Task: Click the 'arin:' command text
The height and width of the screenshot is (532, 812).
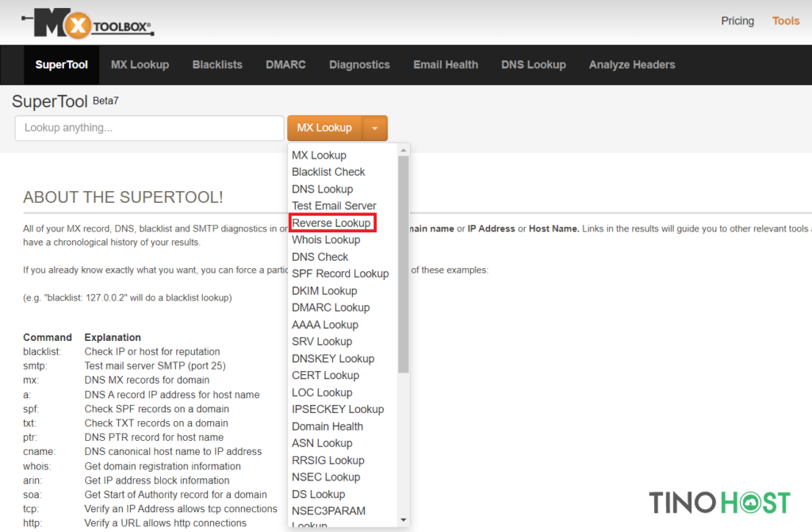Action: click(32, 480)
